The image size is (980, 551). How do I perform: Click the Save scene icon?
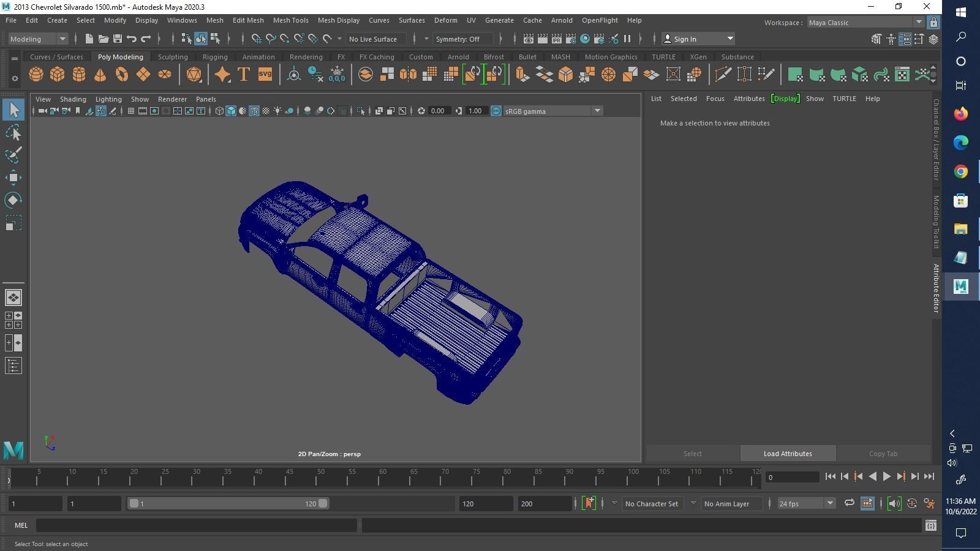(x=118, y=39)
